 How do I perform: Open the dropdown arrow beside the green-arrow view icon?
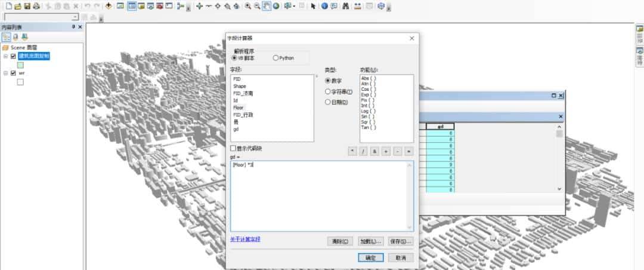coord(294,6)
